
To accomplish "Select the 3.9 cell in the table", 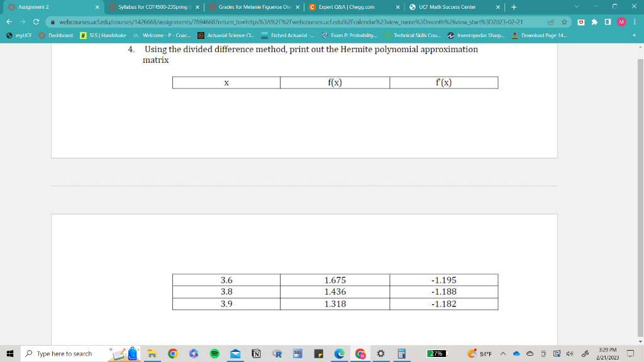I will coord(226,304).
